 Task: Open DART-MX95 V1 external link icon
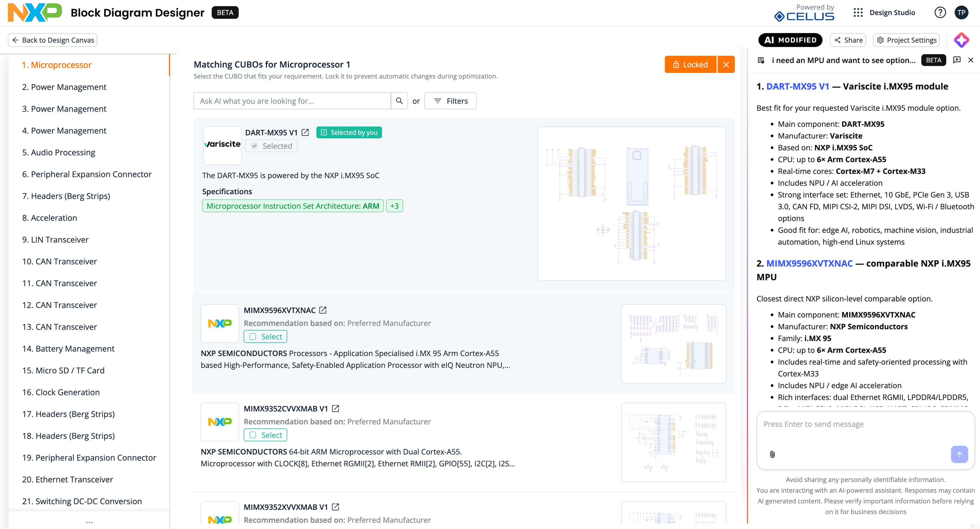(305, 132)
